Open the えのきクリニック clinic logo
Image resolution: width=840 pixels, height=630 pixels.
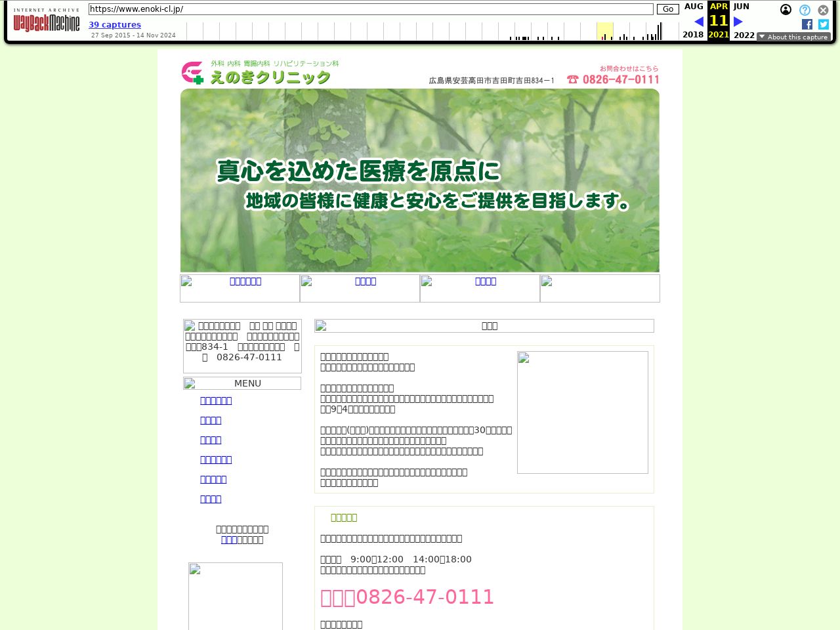260,72
